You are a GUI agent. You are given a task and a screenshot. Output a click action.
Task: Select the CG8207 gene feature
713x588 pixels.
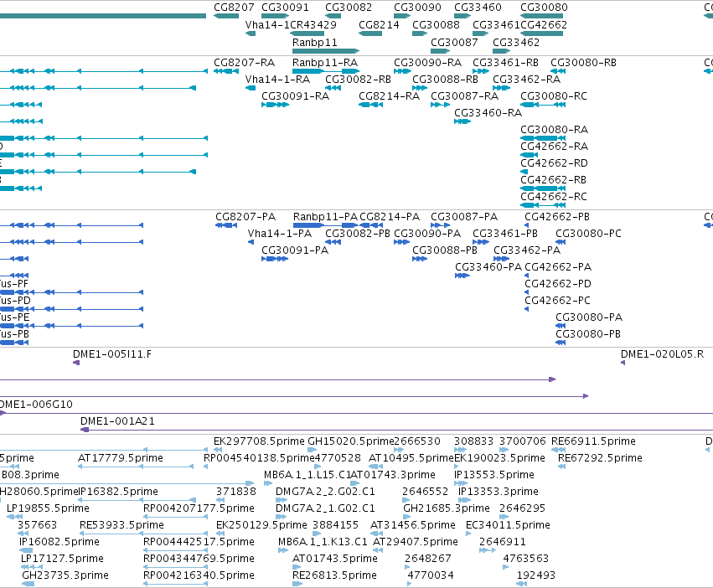[226, 16]
